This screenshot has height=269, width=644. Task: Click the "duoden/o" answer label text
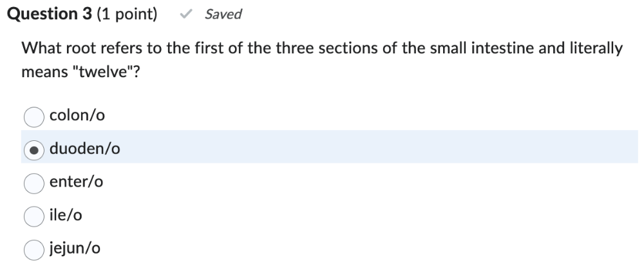point(84,149)
